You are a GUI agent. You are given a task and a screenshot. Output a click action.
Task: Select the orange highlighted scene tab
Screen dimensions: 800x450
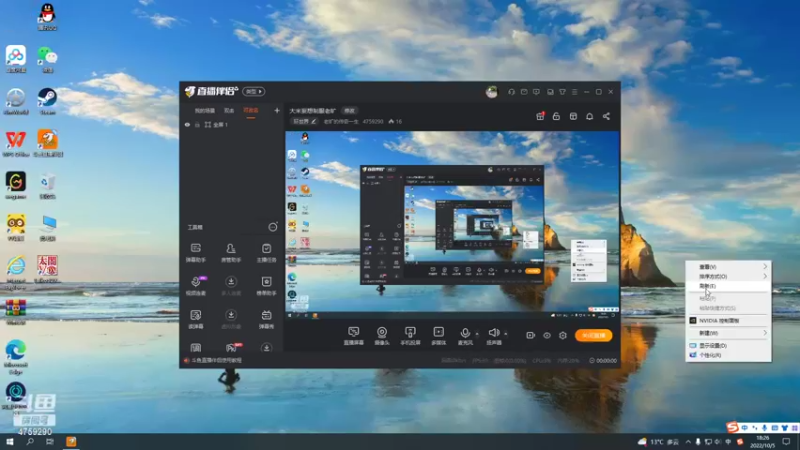pyautogui.click(x=251, y=110)
